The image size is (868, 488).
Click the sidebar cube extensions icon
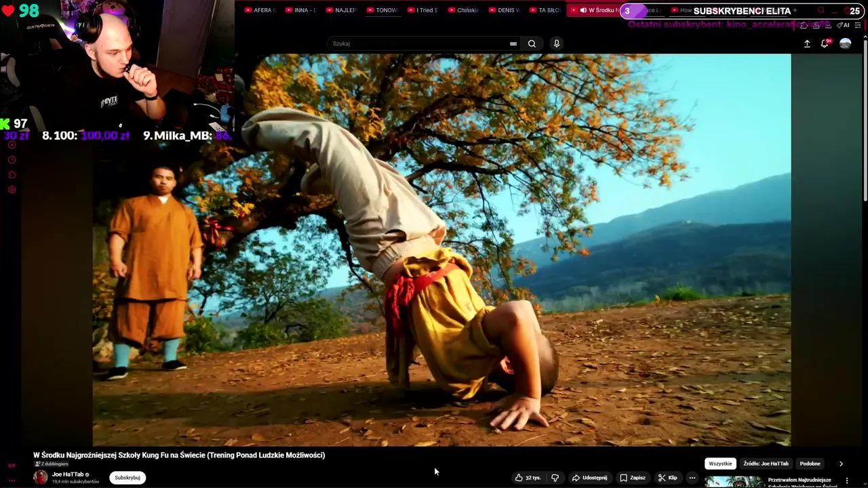pos(12,174)
